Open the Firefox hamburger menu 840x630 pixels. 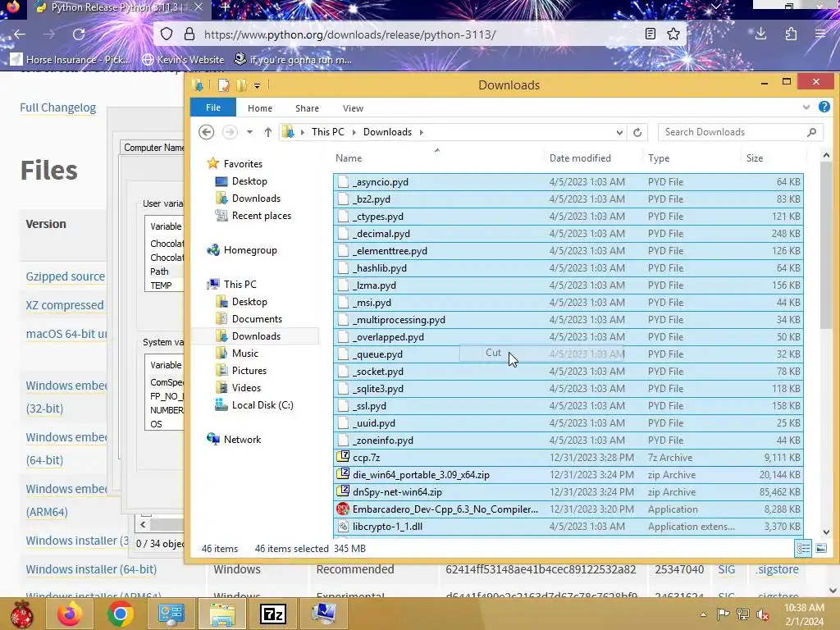(820, 34)
